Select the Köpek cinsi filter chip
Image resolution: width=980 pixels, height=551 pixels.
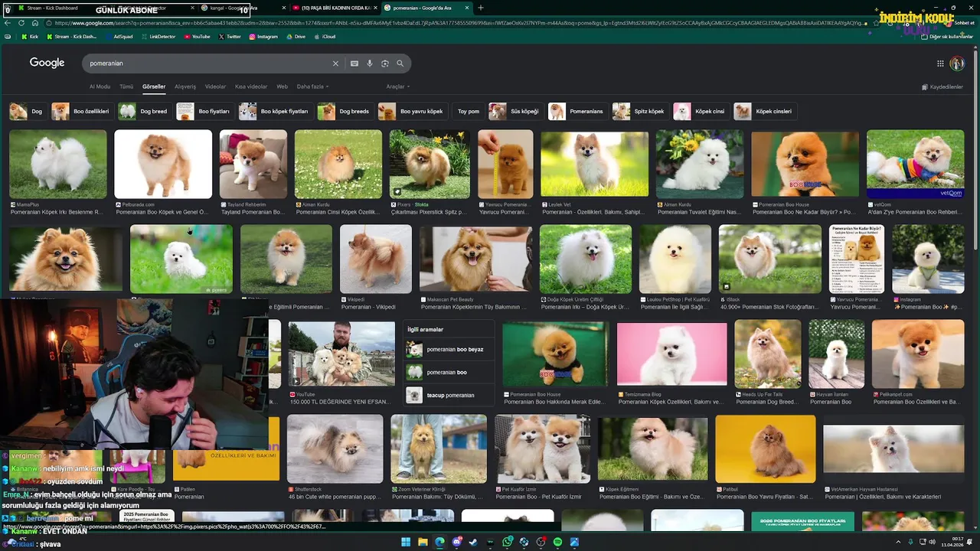700,112
